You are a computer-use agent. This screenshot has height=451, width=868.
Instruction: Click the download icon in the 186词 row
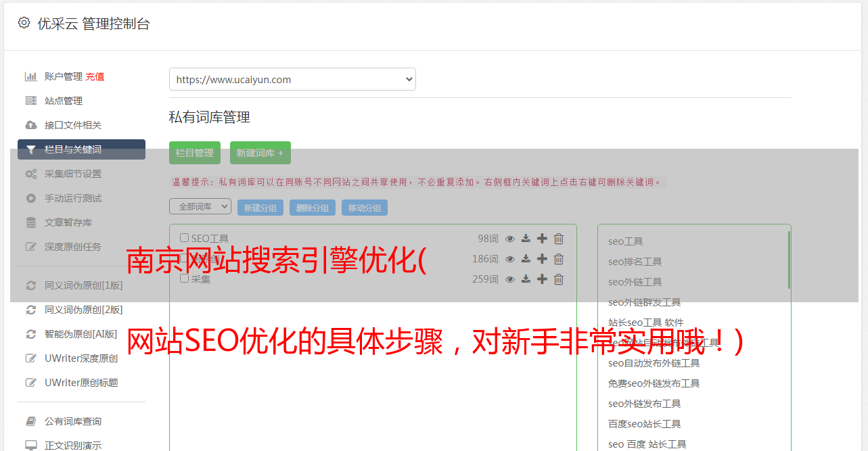coord(526,259)
